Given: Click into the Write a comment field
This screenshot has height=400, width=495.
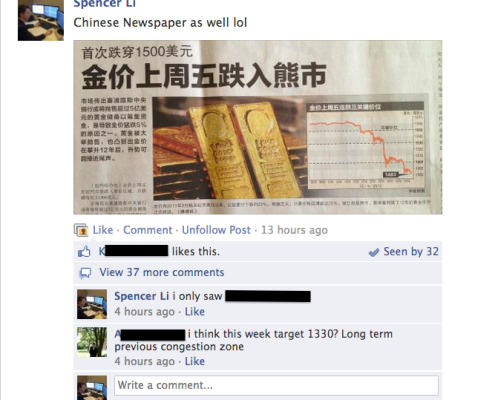Looking at the screenshot, I should click(x=276, y=386).
